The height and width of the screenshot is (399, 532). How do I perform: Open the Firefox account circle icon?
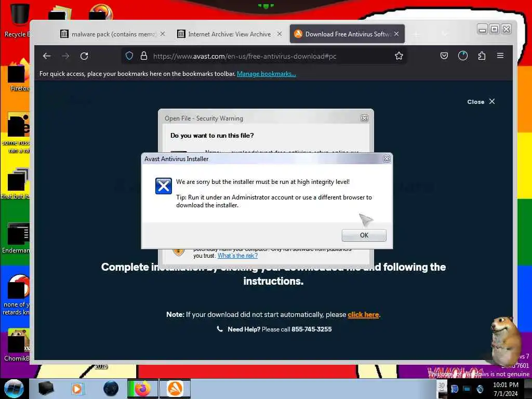[x=463, y=56]
